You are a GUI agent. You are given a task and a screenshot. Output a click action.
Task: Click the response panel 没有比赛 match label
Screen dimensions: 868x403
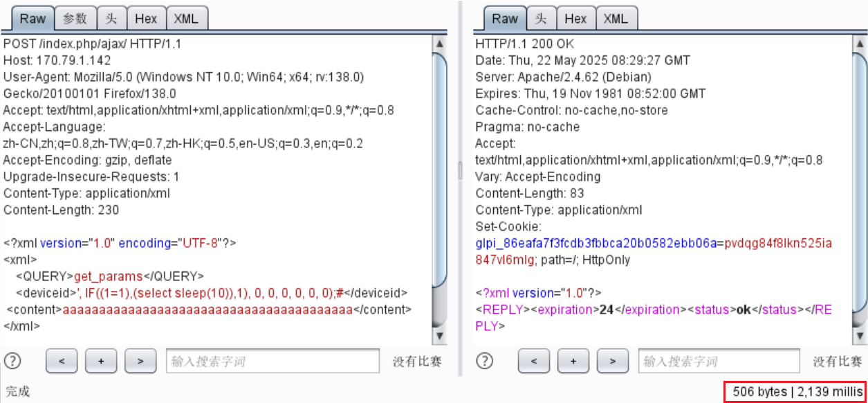coord(838,361)
